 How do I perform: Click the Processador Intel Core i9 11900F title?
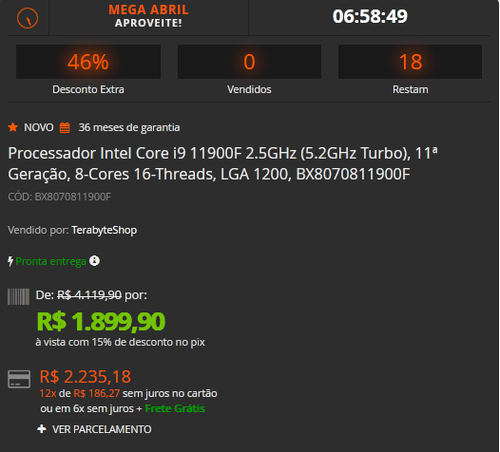[223, 164]
